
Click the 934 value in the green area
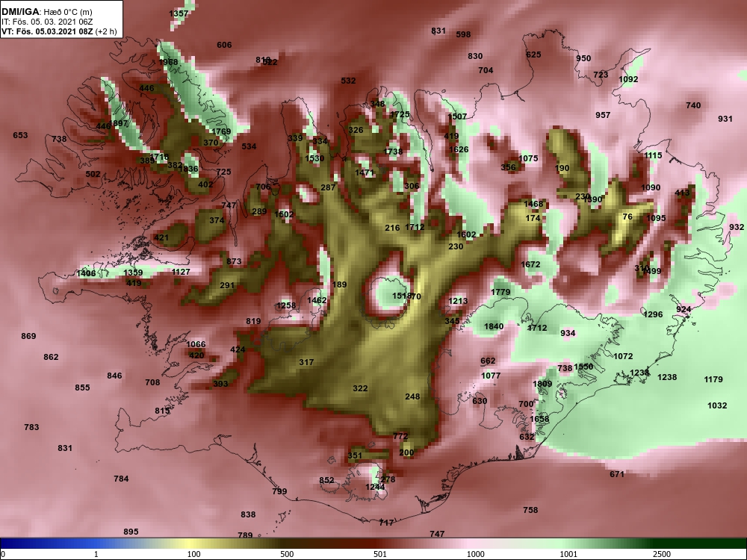pos(568,333)
